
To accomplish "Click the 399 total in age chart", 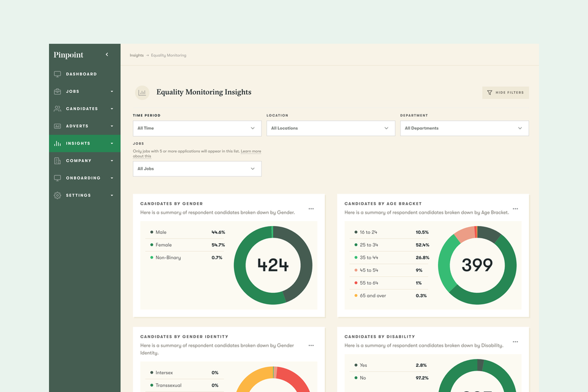I will (x=477, y=265).
